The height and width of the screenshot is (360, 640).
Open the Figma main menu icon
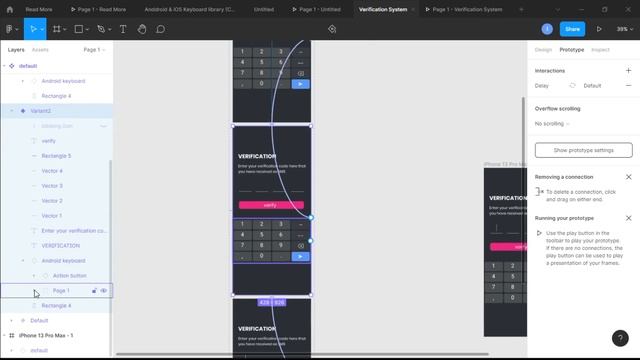pyautogui.click(x=9, y=29)
